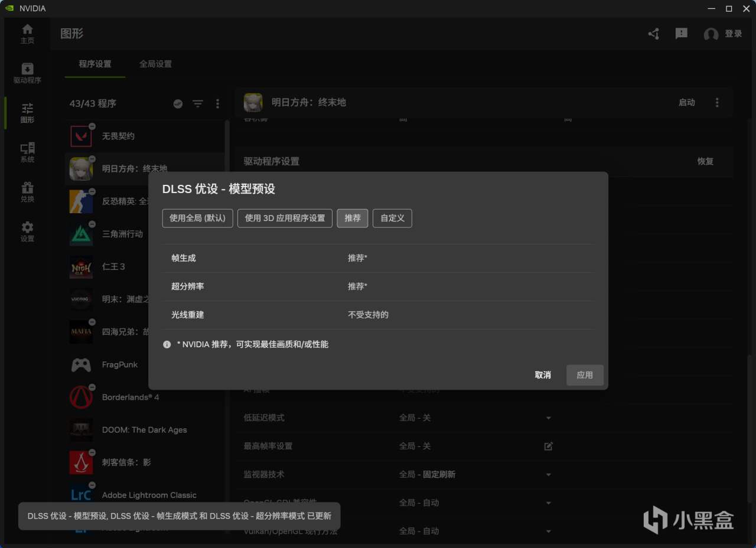
Task: Open 设置 settings from the sidebar
Action: [27, 231]
